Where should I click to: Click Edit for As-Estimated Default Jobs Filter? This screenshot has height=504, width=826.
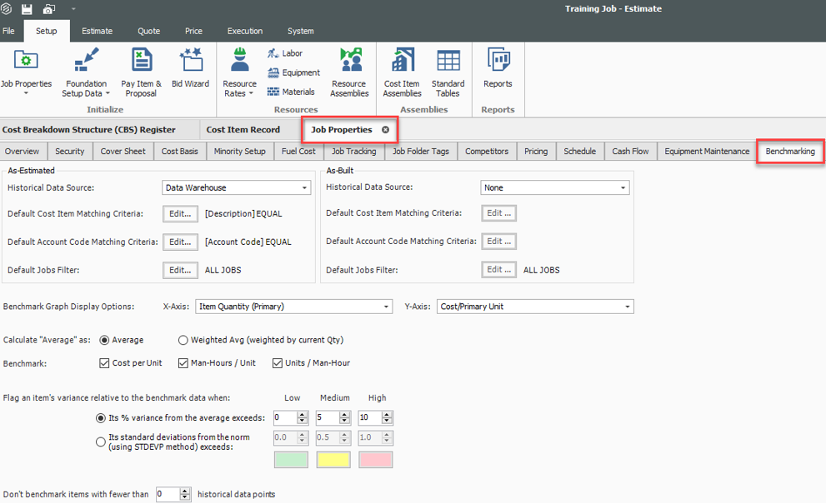click(x=180, y=270)
